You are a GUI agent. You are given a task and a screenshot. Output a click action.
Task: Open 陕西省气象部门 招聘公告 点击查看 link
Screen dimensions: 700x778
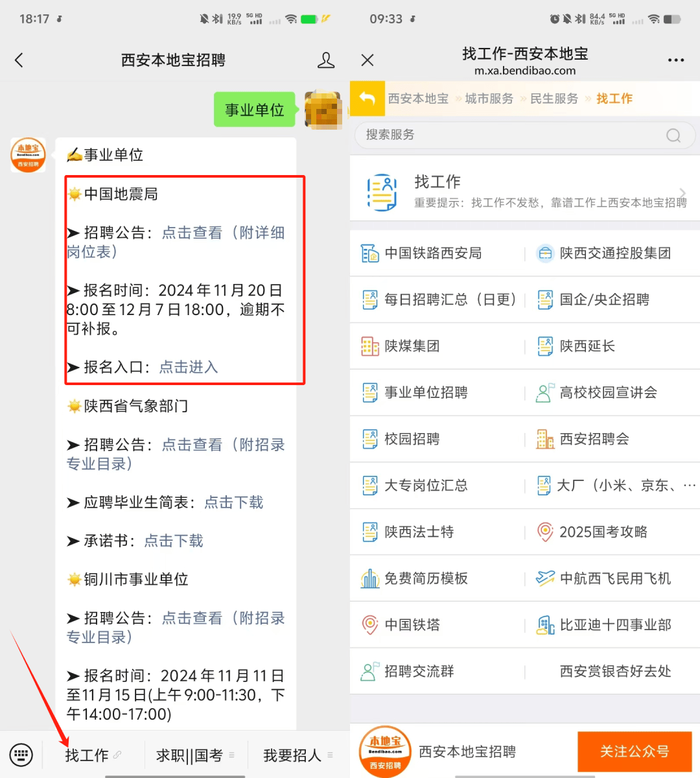click(192, 445)
